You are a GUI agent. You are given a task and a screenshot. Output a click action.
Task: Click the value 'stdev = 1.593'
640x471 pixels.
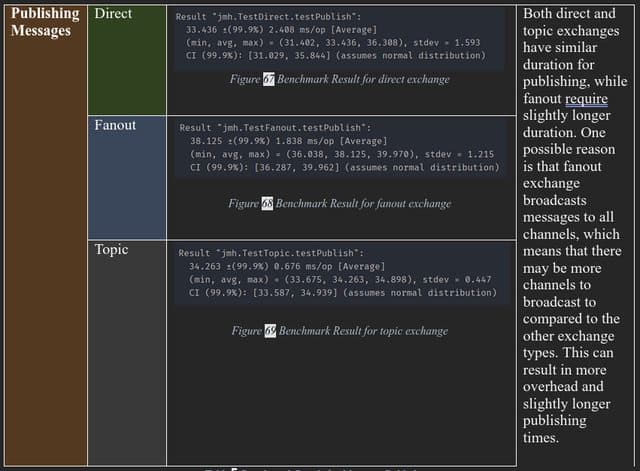click(x=447, y=42)
